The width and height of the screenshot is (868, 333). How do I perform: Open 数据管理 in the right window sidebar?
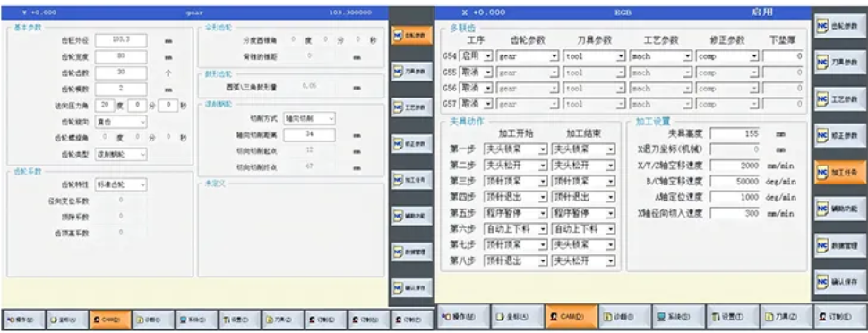tap(839, 245)
